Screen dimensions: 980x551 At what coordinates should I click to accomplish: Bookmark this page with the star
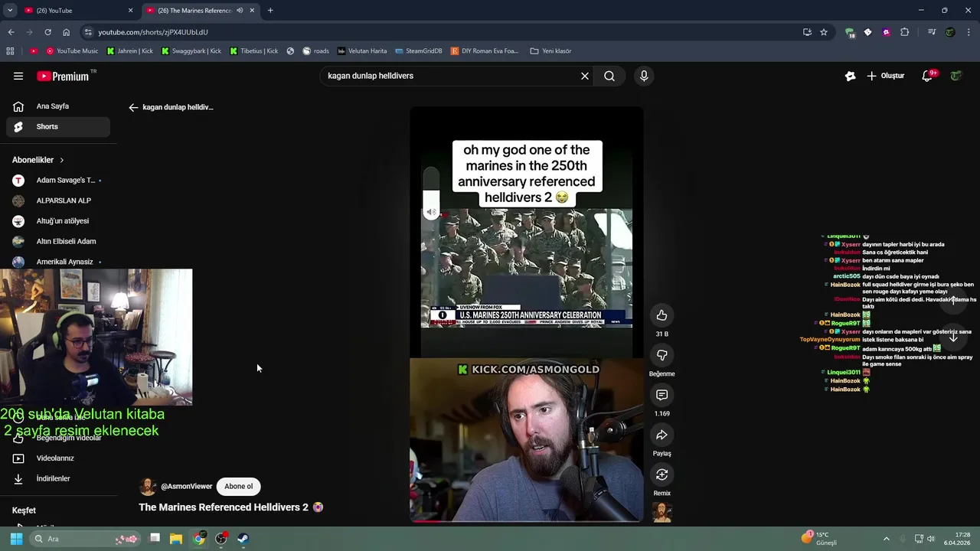click(x=824, y=32)
